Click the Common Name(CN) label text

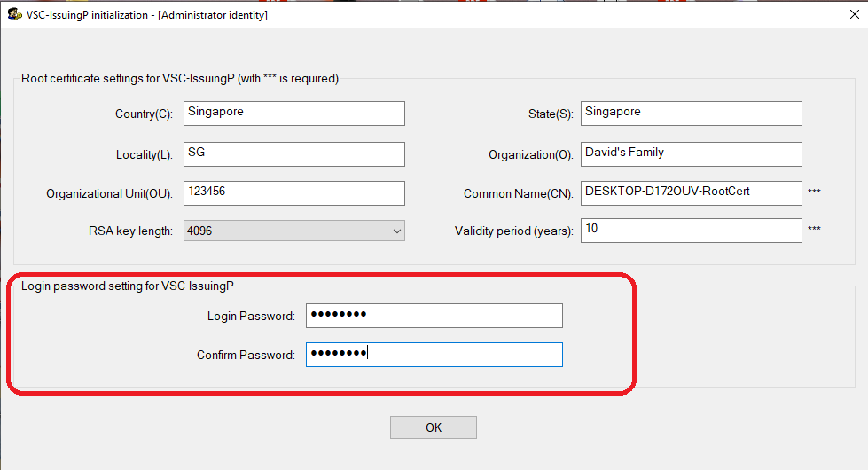coord(518,193)
